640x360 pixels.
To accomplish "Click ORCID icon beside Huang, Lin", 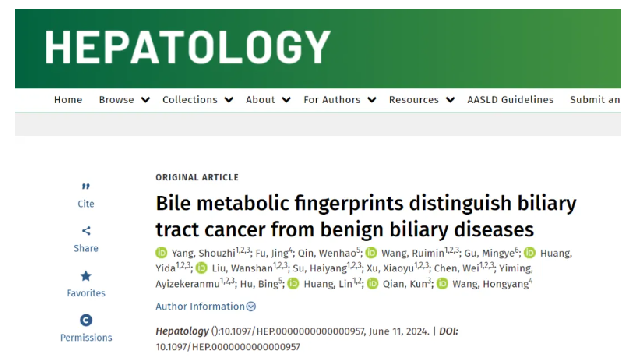I will (x=293, y=283).
